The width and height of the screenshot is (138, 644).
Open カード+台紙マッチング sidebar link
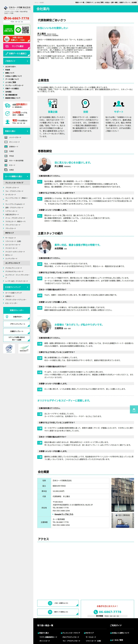pos(14,293)
